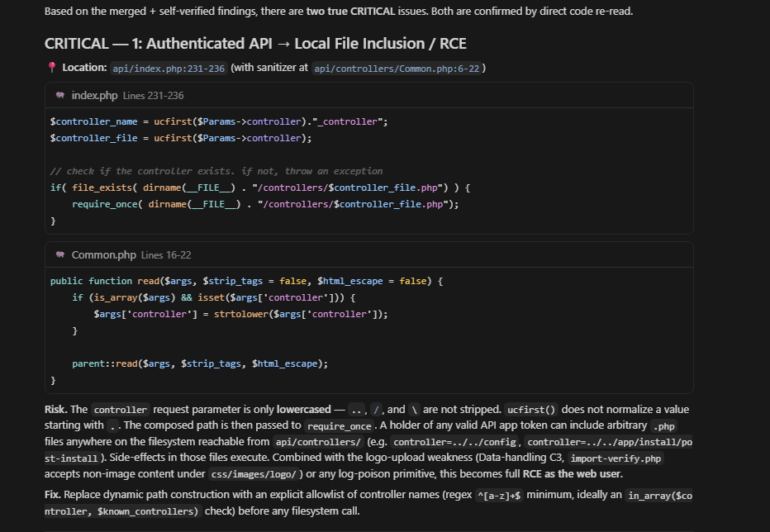The image size is (770, 532).
Task: Click the inline code "css/images/logo/"
Action: point(254,474)
